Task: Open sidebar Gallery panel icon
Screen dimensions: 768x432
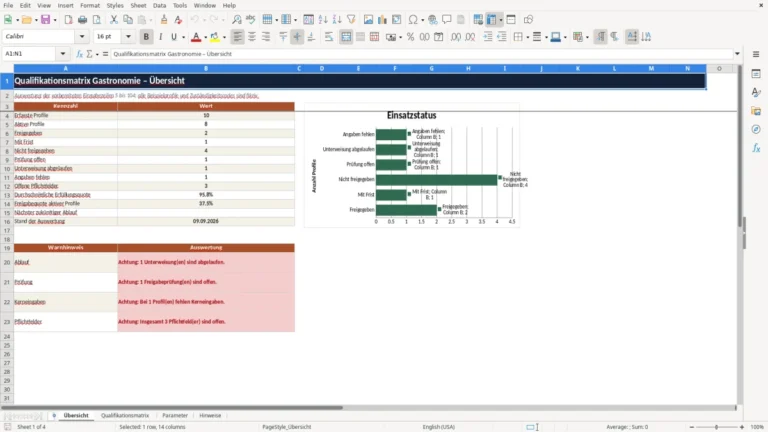Action: [x=756, y=111]
